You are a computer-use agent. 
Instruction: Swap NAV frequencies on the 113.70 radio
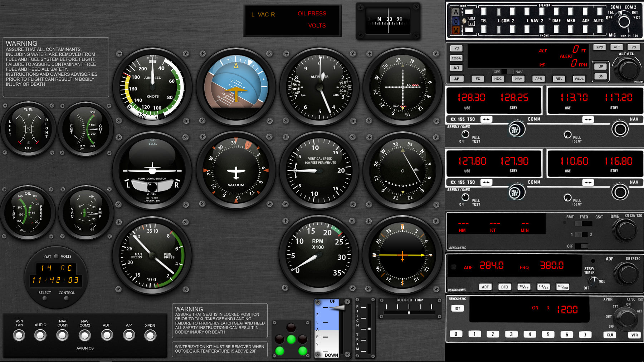pos(588,119)
